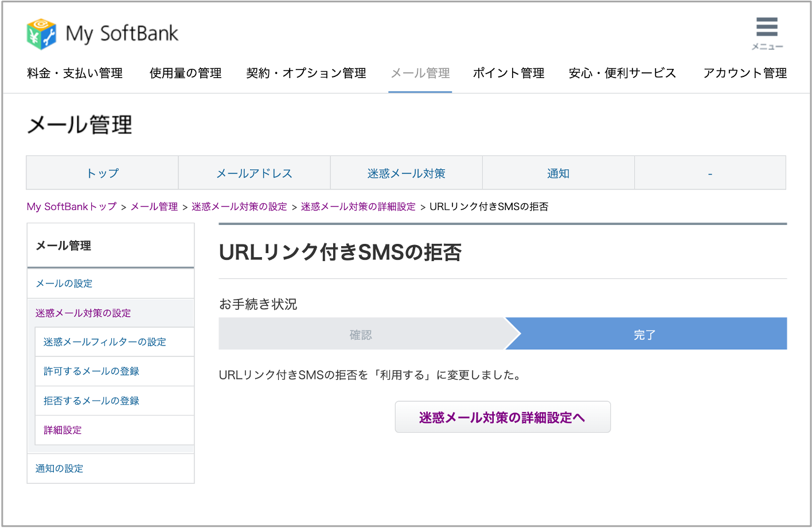Go to 許可するメールの登録 sidebar link

115,371
